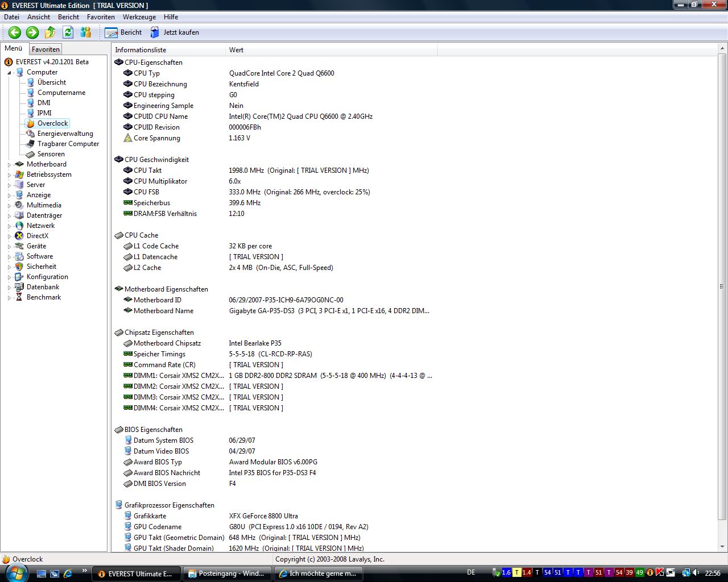Click the Software icon in tree
This screenshot has width=728, height=582.
click(x=19, y=256)
